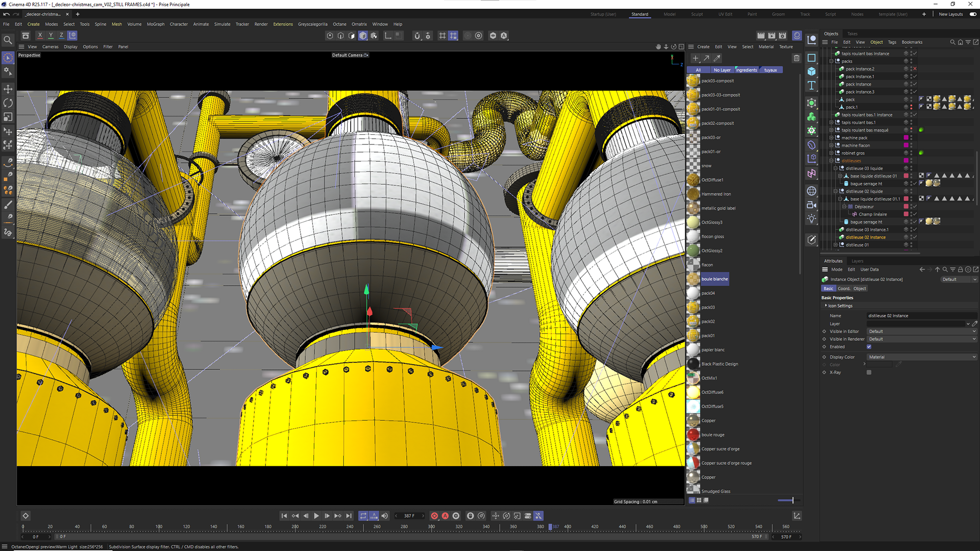The image size is (980, 551).
Task: Click the Record Active Objects keyframe button
Action: pos(434,516)
